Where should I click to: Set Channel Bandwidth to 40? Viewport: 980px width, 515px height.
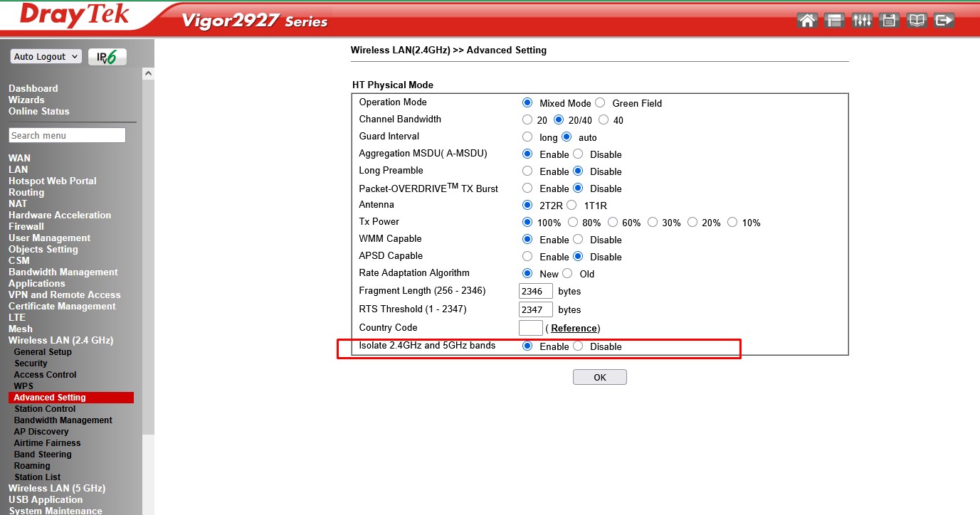604,120
